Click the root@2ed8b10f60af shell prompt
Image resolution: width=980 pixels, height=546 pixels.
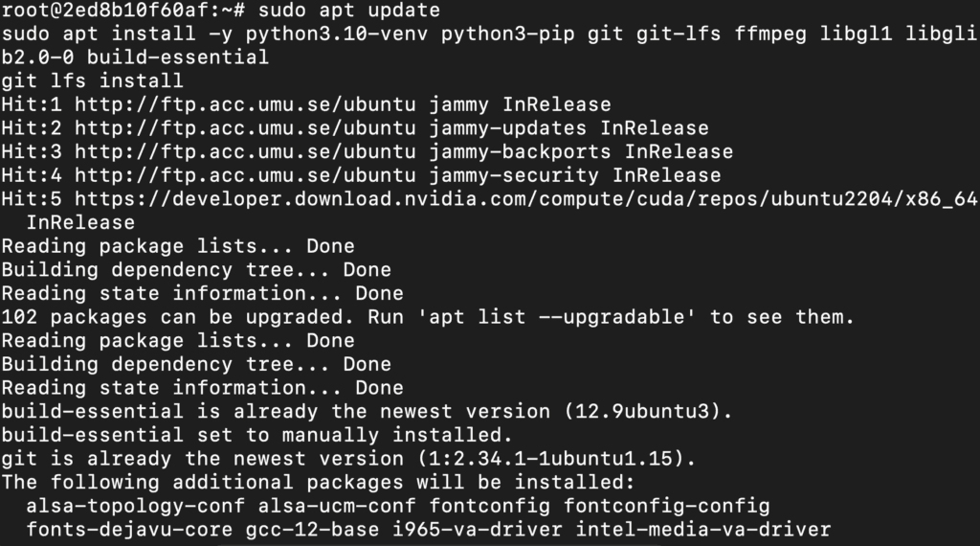(124, 11)
